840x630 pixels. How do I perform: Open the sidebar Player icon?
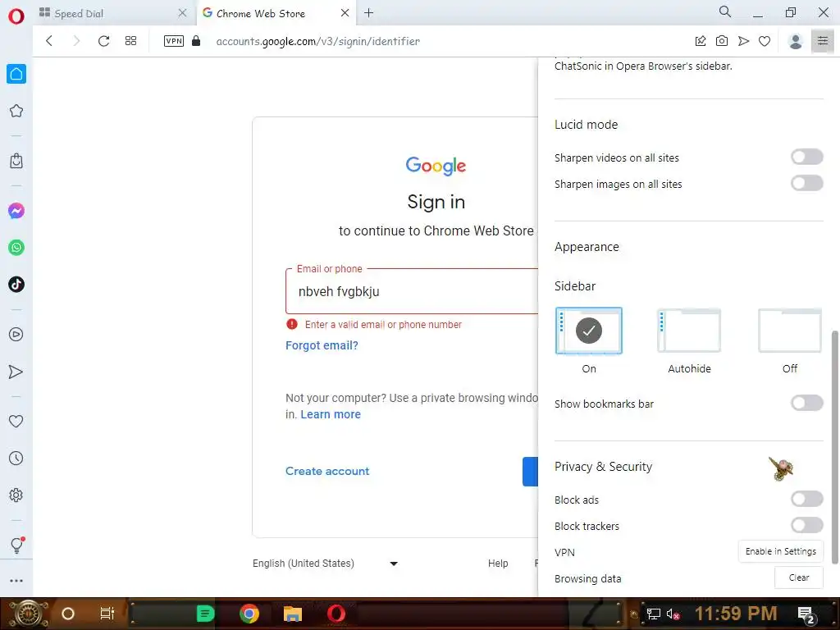click(x=16, y=335)
